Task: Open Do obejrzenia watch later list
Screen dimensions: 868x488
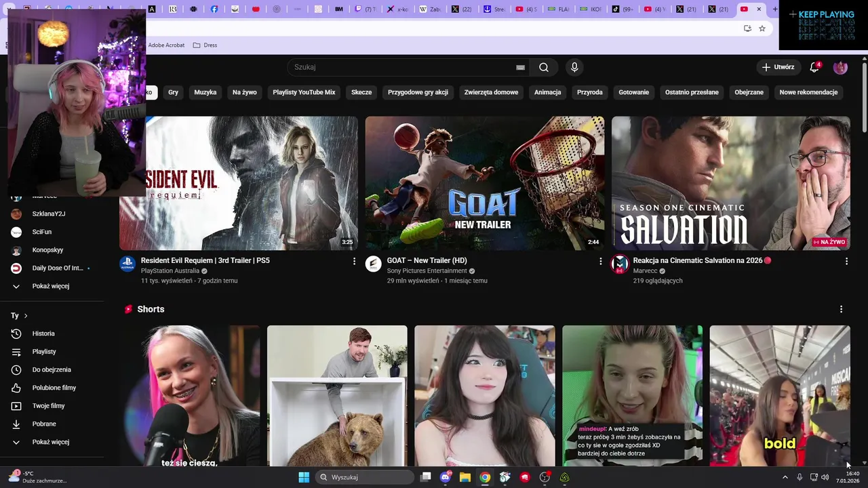Action: coord(52,369)
